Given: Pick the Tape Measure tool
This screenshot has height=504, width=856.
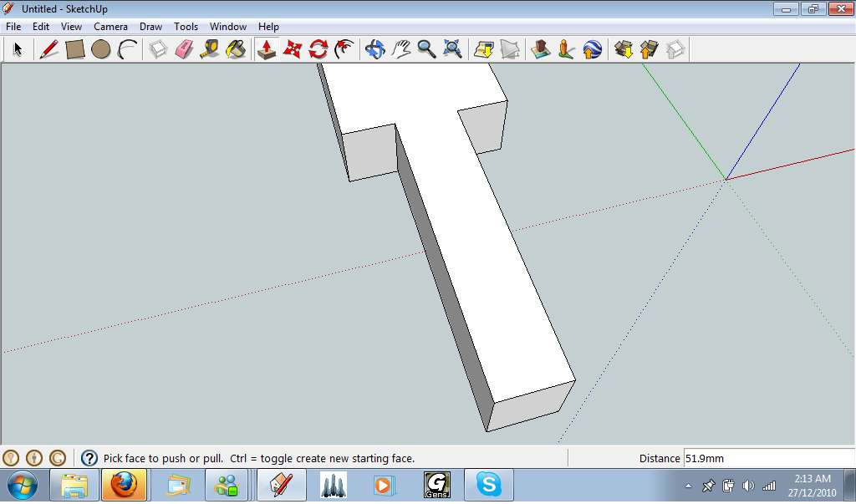Looking at the screenshot, I should (x=209, y=49).
